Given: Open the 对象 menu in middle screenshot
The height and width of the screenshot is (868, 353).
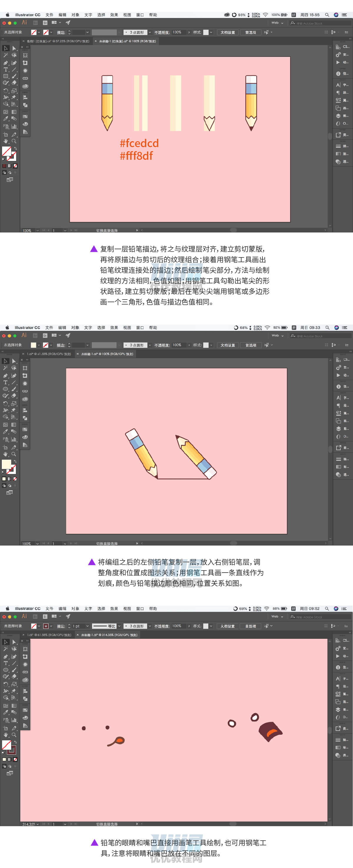Looking at the screenshot, I should click(75, 327).
